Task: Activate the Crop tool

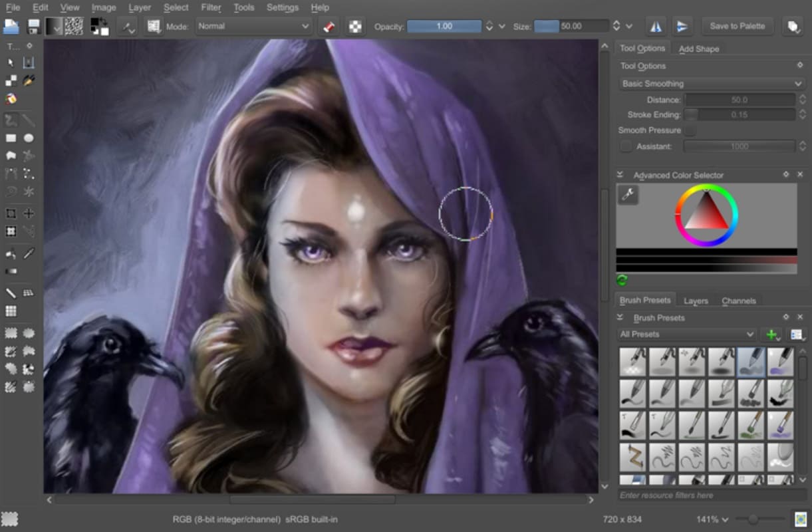Action: 11,213
